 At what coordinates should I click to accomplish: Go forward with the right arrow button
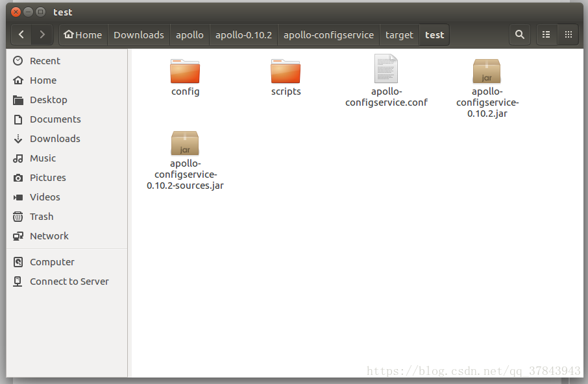(42, 35)
